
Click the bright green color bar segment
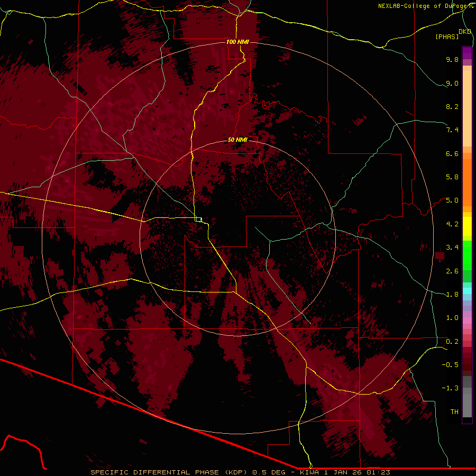[467, 255]
